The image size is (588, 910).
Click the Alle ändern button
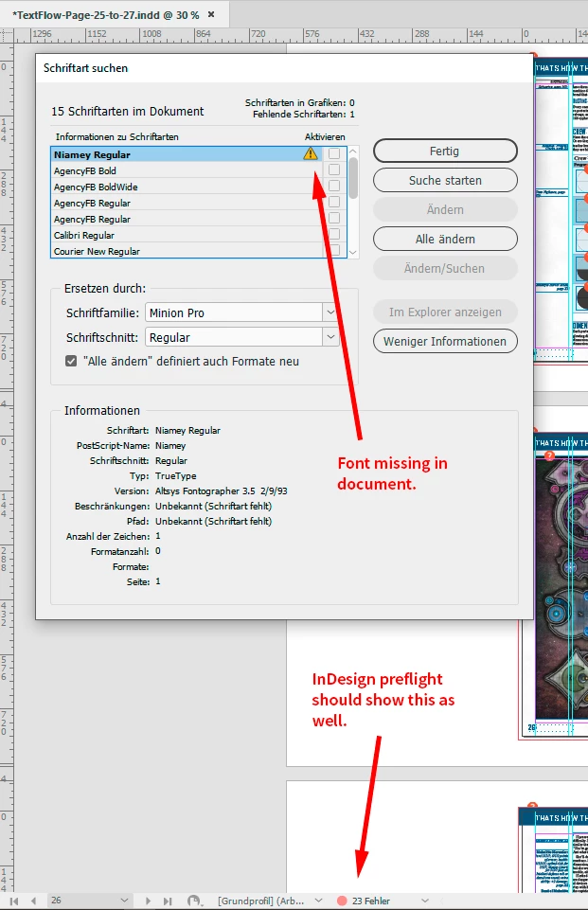(x=445, y=240)
